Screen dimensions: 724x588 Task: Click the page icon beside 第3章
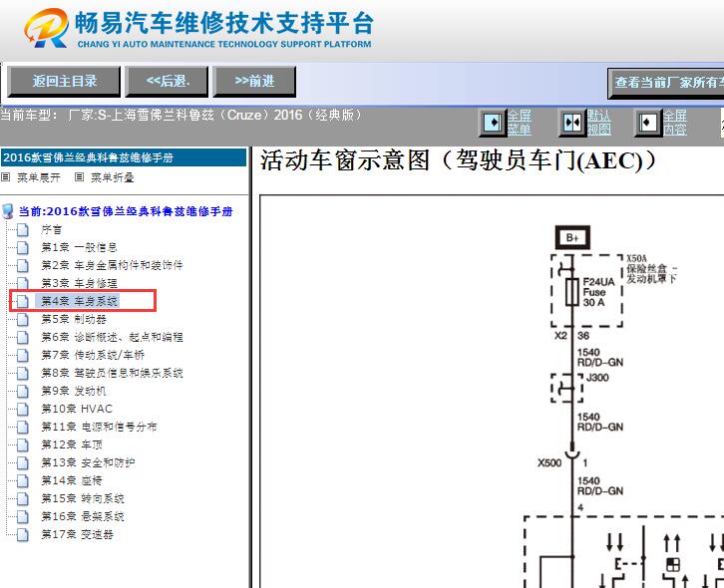click(23, 283)
